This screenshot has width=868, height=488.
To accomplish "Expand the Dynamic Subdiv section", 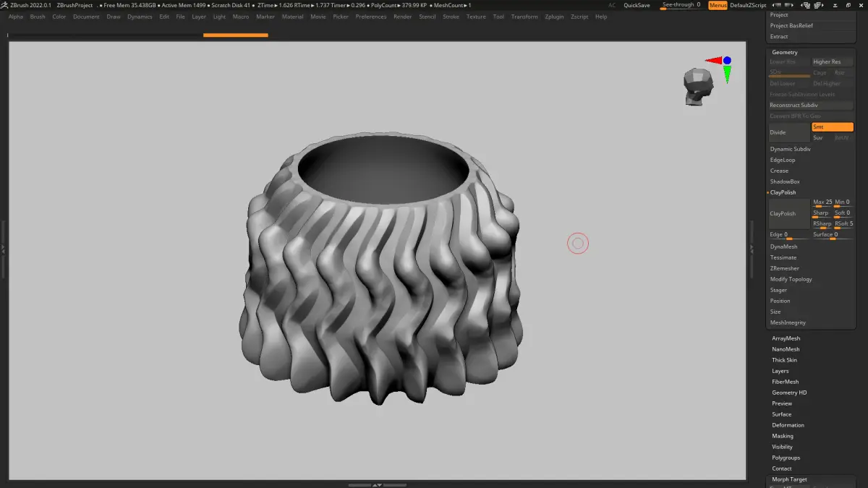I will [x=790, y=149].
